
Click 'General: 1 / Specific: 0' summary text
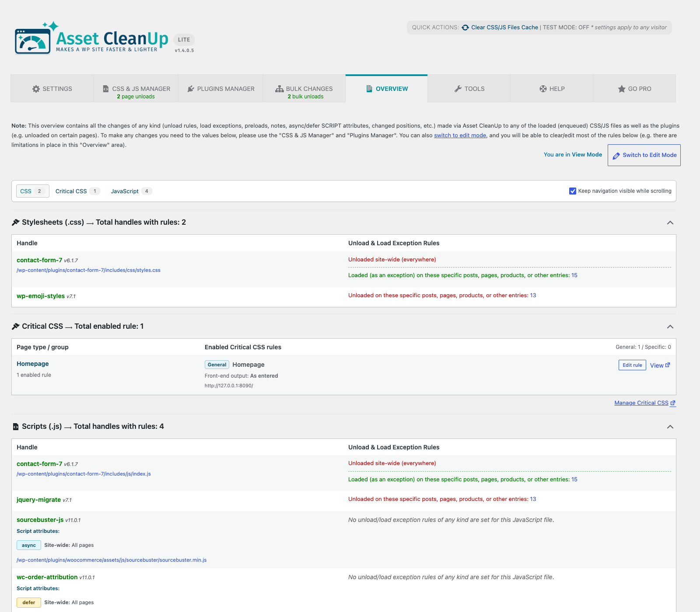[x=643, y=347]
